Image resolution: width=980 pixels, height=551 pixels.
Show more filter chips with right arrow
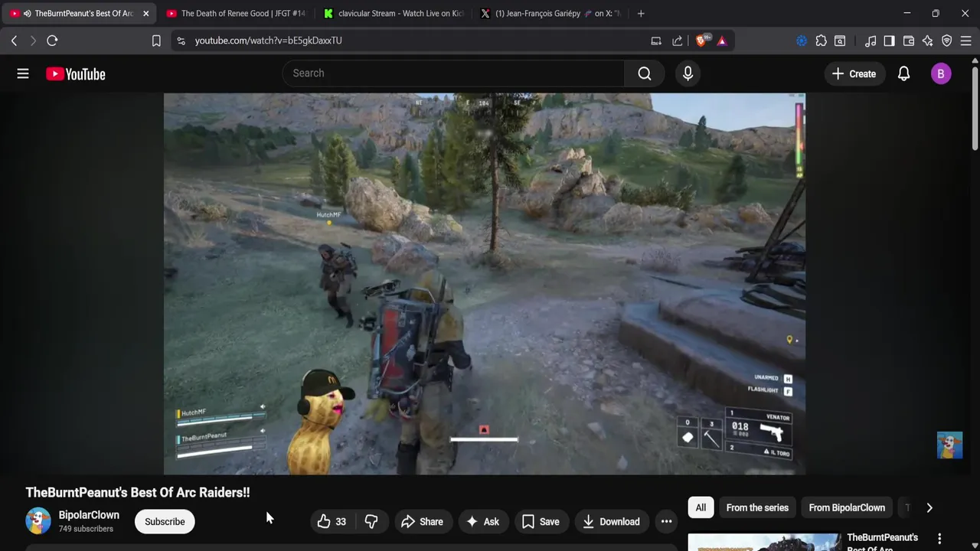tap(929, 507)
